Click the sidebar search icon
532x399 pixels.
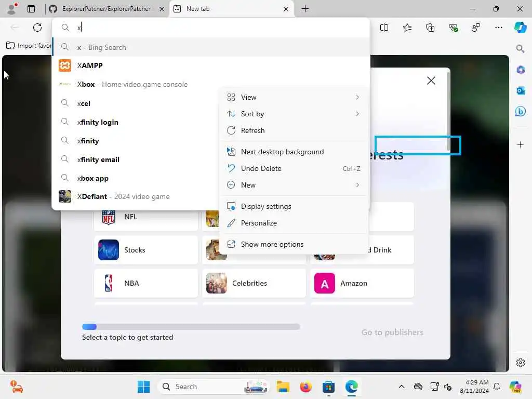[x=520, y=48]
